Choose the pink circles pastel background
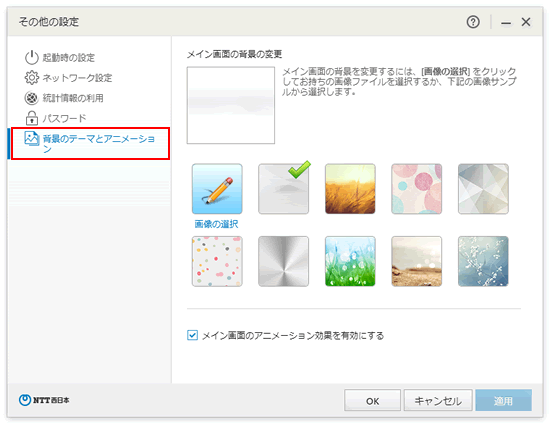Screen dimensions: 550x430 coord(417,189)
